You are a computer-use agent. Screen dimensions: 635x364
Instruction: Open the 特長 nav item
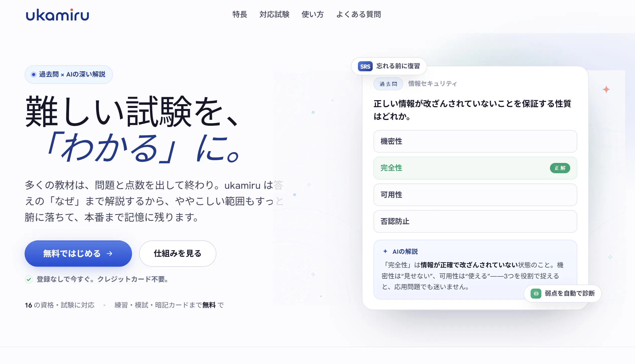tap(240, 14)
